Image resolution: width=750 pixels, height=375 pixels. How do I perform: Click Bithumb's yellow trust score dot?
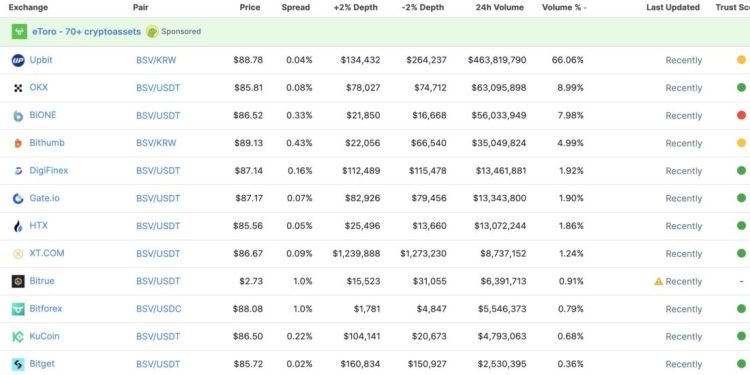[x=741, y=143]
